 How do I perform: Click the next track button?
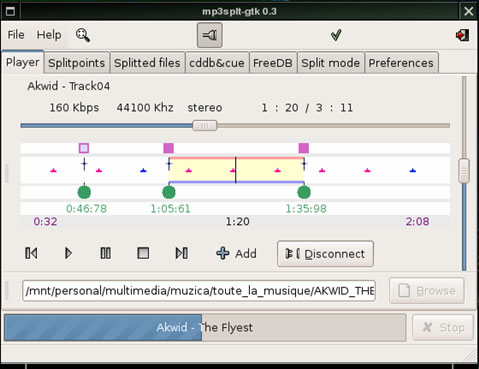(x=182, y=253)
